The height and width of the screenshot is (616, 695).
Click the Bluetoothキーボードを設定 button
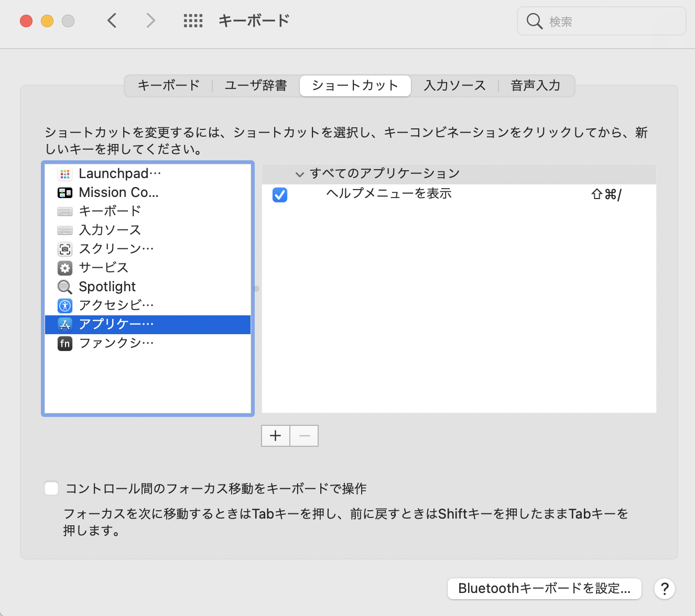tap(544, 588)
